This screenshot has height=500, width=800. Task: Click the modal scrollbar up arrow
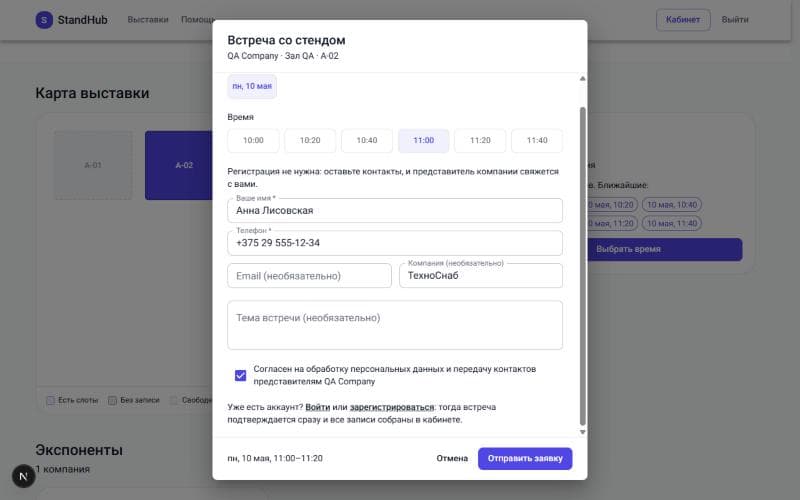[x=582, y=79]
